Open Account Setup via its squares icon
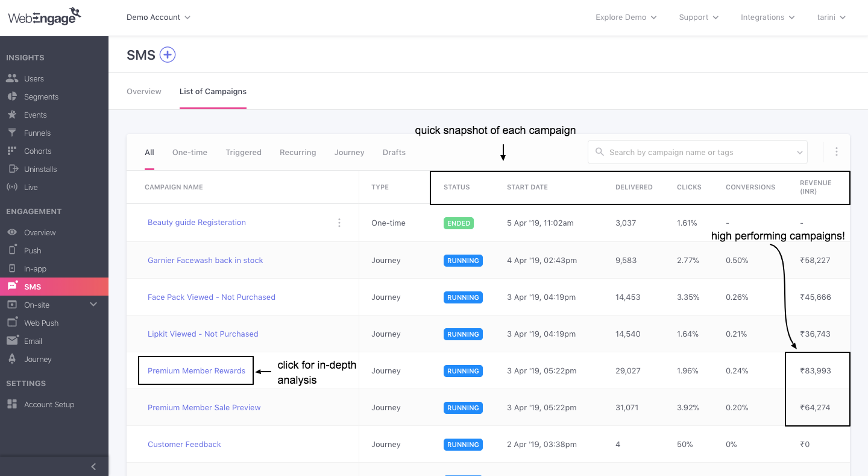The height and width of the screenshot is (476, 868). coord(12,404)
